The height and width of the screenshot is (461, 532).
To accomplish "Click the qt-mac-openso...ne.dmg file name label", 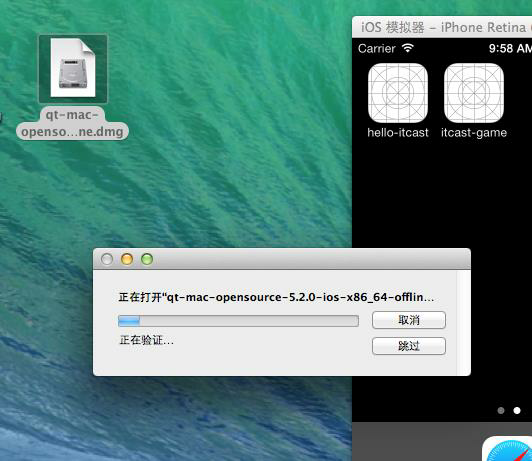I will (72, 123).
